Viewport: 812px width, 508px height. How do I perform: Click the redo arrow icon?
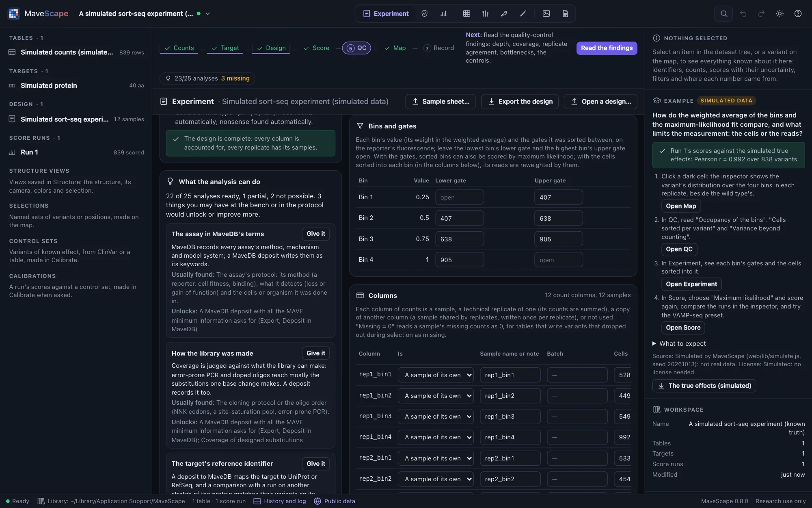tap(762, 13)
